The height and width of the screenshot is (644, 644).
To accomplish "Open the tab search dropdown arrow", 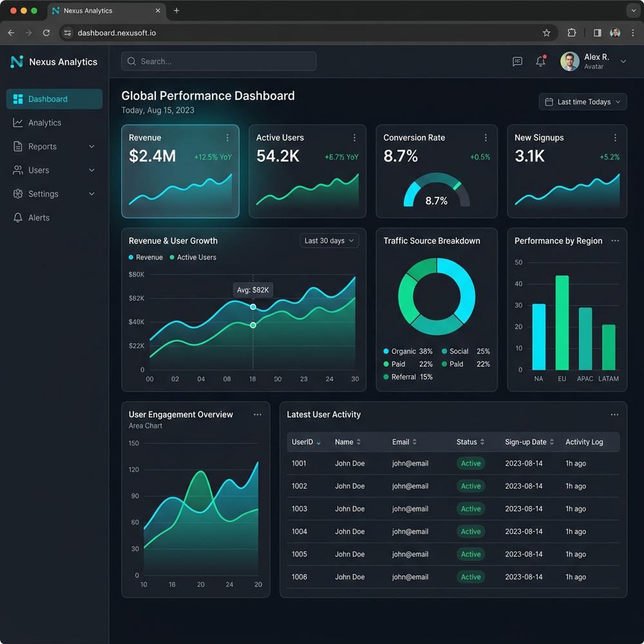I will point(633,11).
